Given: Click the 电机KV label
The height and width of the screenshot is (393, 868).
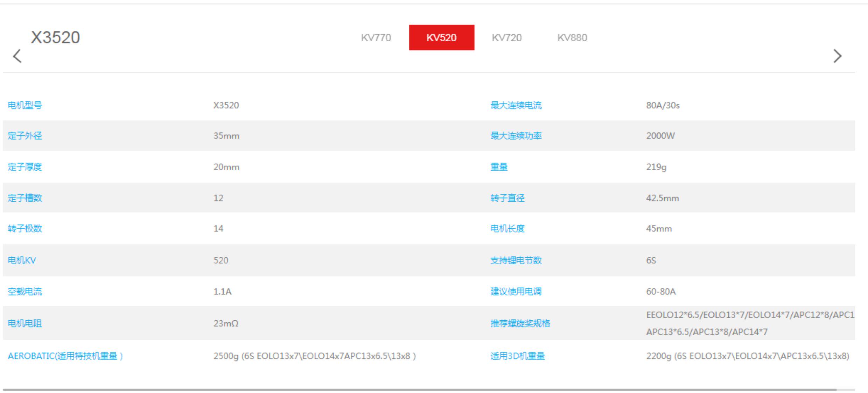Looking at the screenshot, I should tap(22, 260).
